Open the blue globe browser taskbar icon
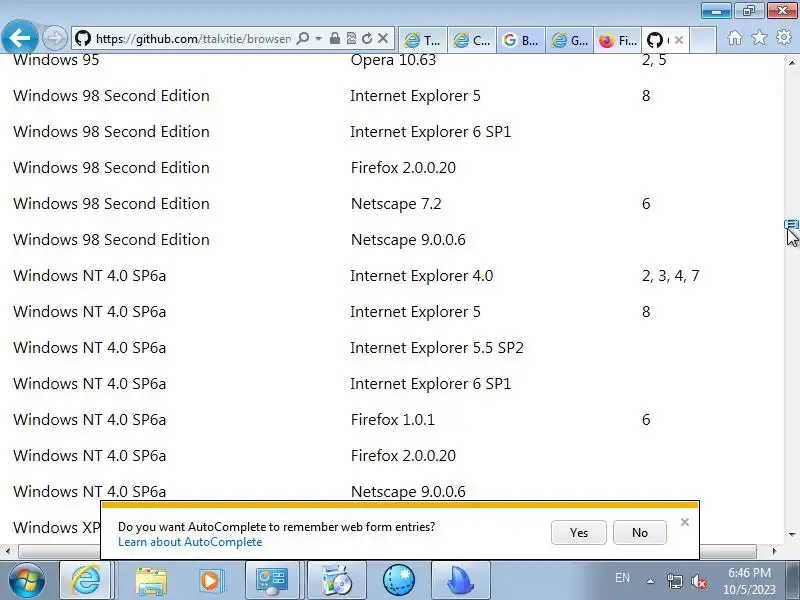Screen dimensions: 800x600 (x=398, y=581)
